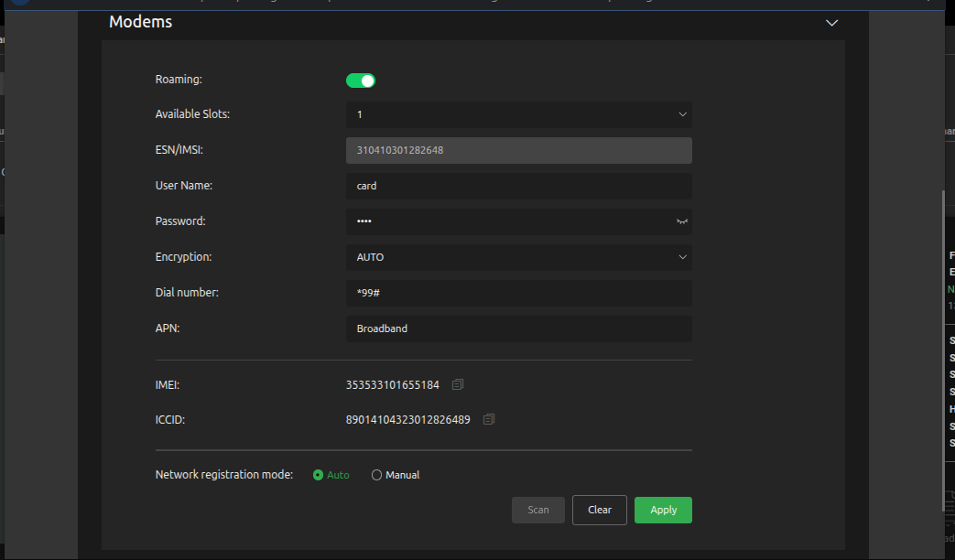The width and height of the screenshot is (955, 560).
Task: Click the User Name input field
Action: [x=518, y=186]
